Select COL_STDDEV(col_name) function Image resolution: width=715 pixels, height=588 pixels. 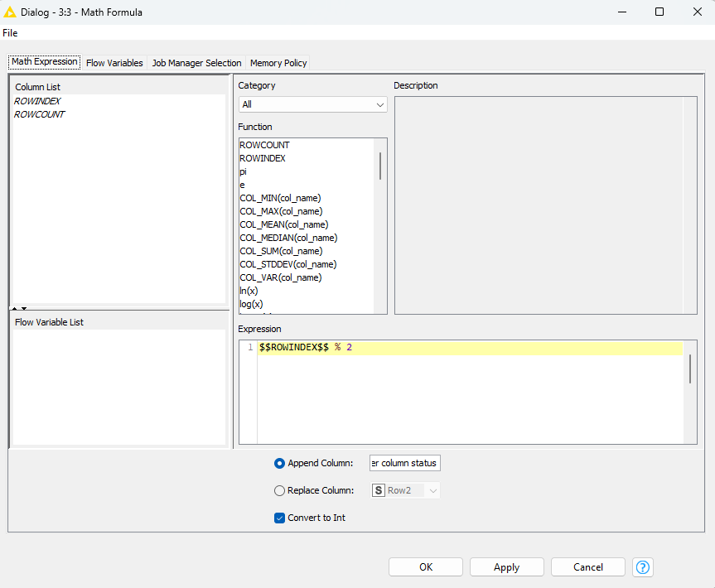(x=288, y=264)
